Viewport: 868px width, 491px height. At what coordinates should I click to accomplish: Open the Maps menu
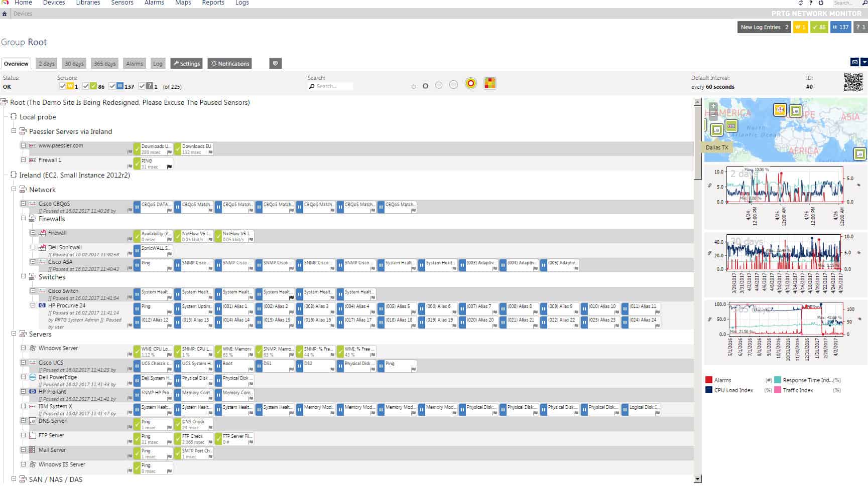tap(183, 3)
